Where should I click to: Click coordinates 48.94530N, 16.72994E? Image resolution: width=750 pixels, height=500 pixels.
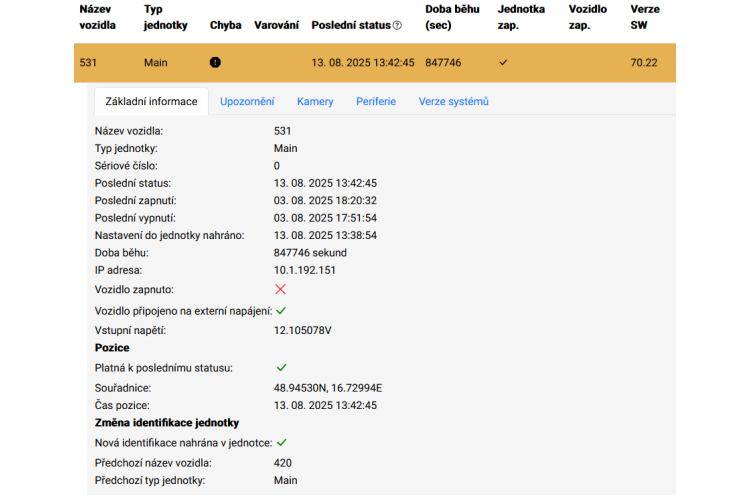pyautogui.click(x=328, y=388)
